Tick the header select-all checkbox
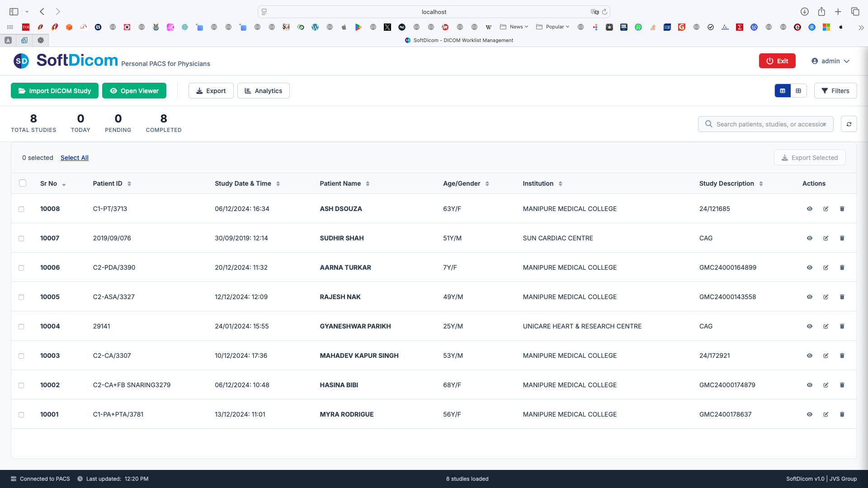868x488 pixels. [23, 183]
